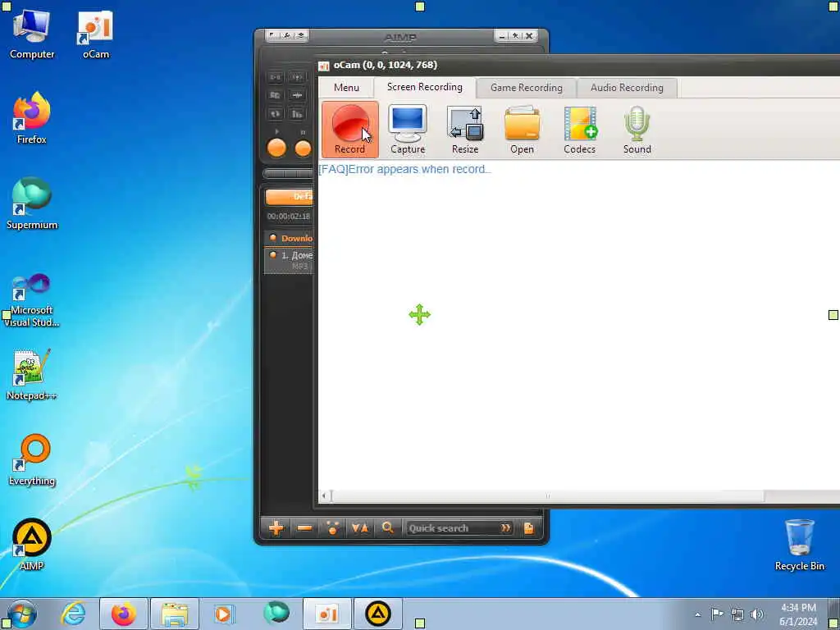Image resolution: width=840 pixels, height=630 pixels.
Task: Show hidden tray icons arrow
Action: [697, 615]
